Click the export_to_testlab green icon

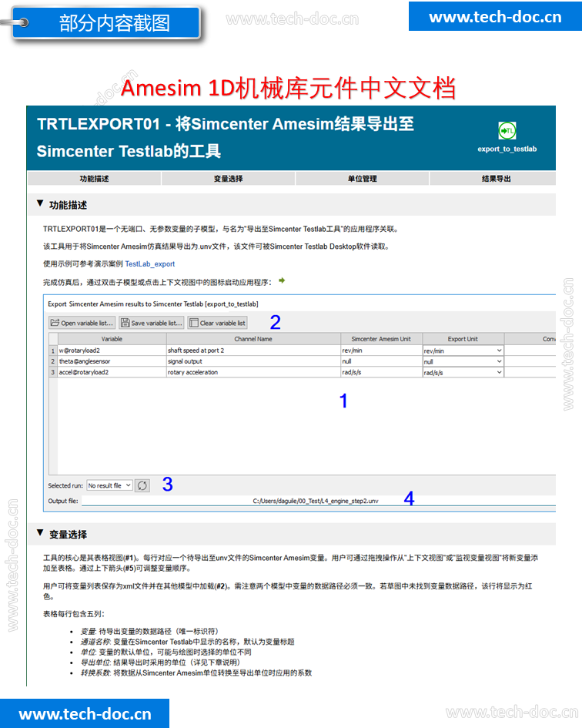pos(507,130)
